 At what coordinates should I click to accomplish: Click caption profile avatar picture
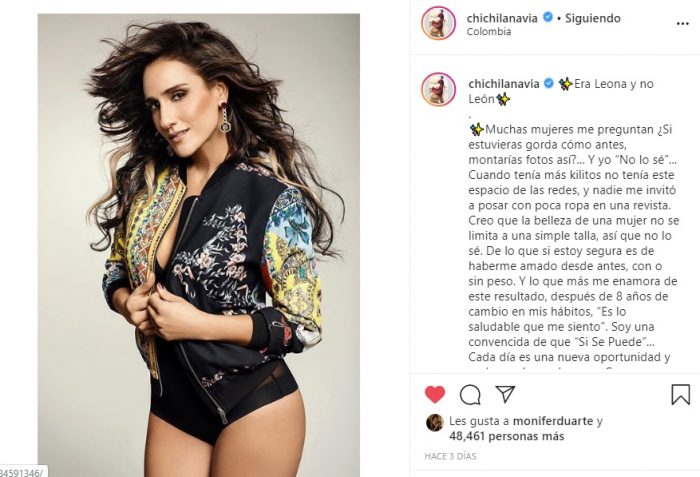(x=438, y=89)
